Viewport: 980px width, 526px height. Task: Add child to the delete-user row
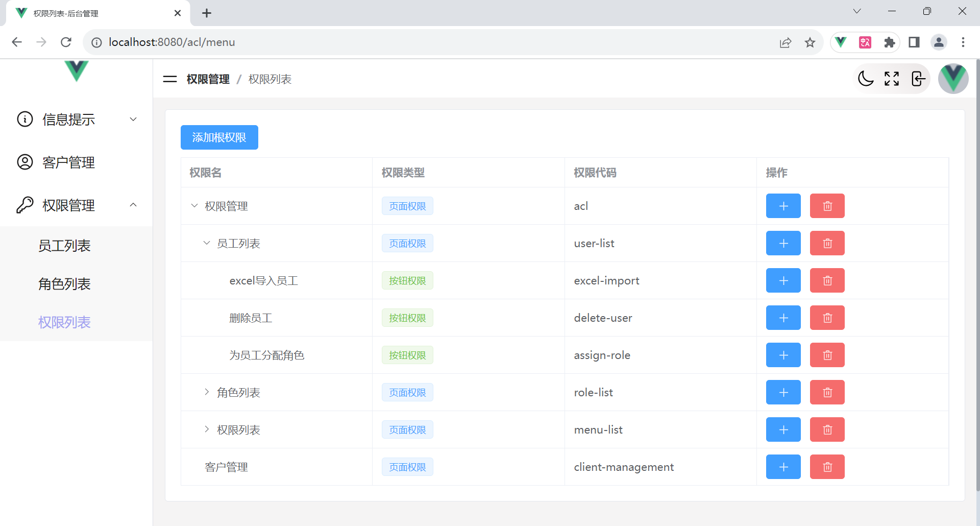click(783, 318)
